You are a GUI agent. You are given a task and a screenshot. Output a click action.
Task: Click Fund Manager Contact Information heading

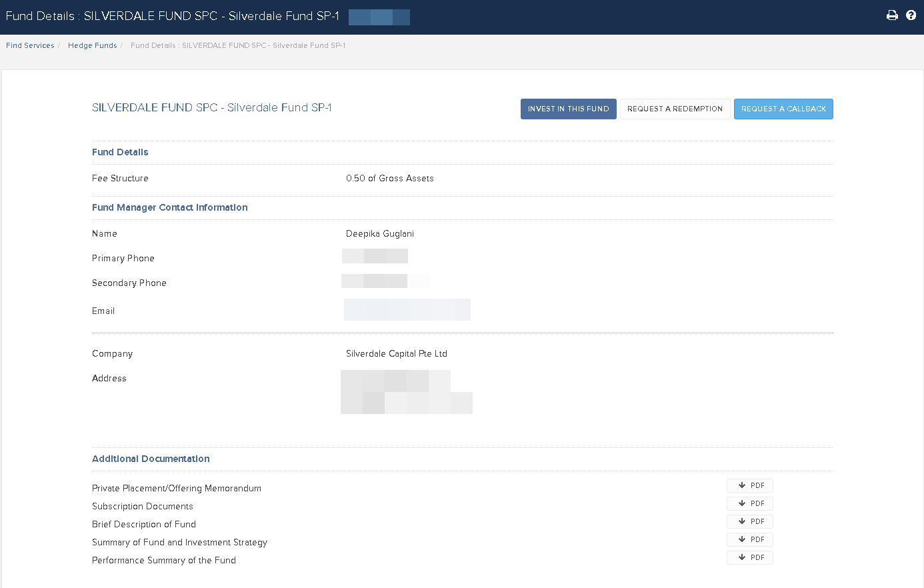click(x=170, y=207)
